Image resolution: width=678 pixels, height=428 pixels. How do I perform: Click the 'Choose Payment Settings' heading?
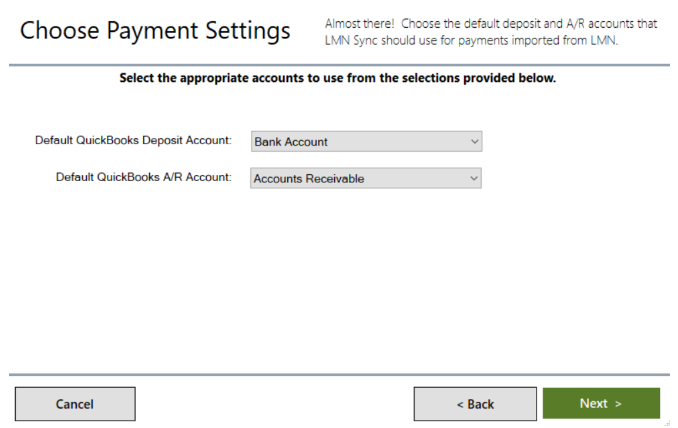click(155, 31)
